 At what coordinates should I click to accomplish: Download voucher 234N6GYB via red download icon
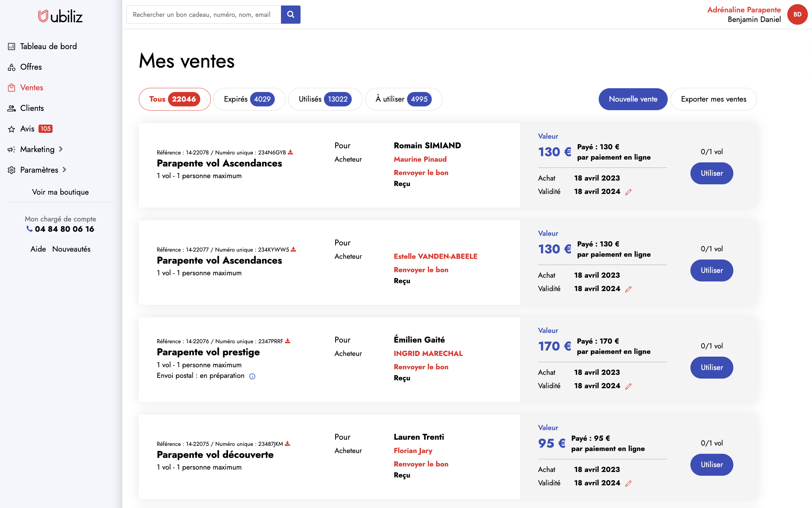290,152
